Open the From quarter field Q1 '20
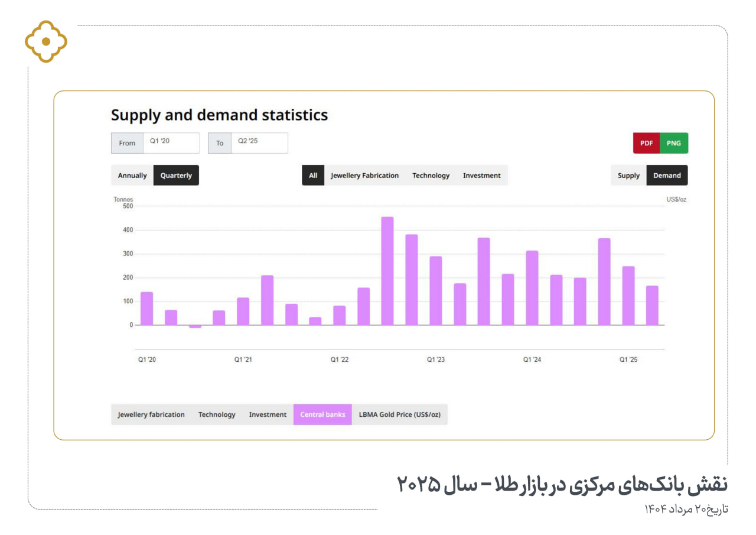This screenshot has height=535, width=756. click(x=172, y=143)
